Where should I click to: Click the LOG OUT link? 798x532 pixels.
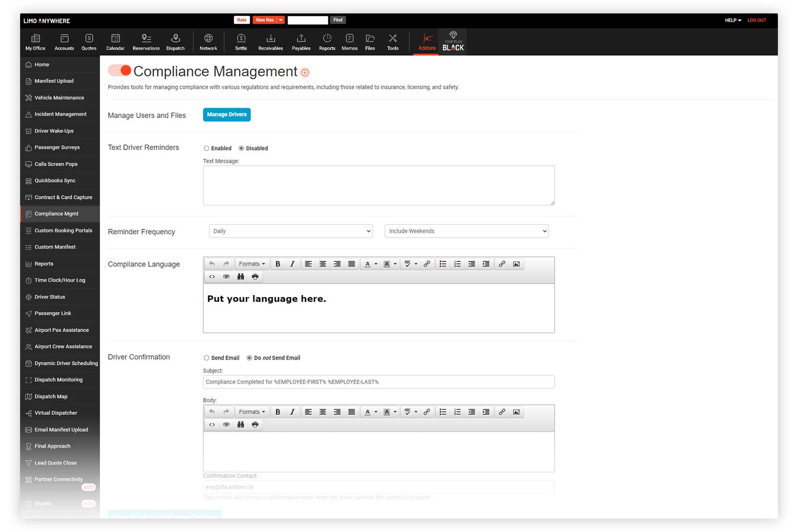[x=757, y=20]
